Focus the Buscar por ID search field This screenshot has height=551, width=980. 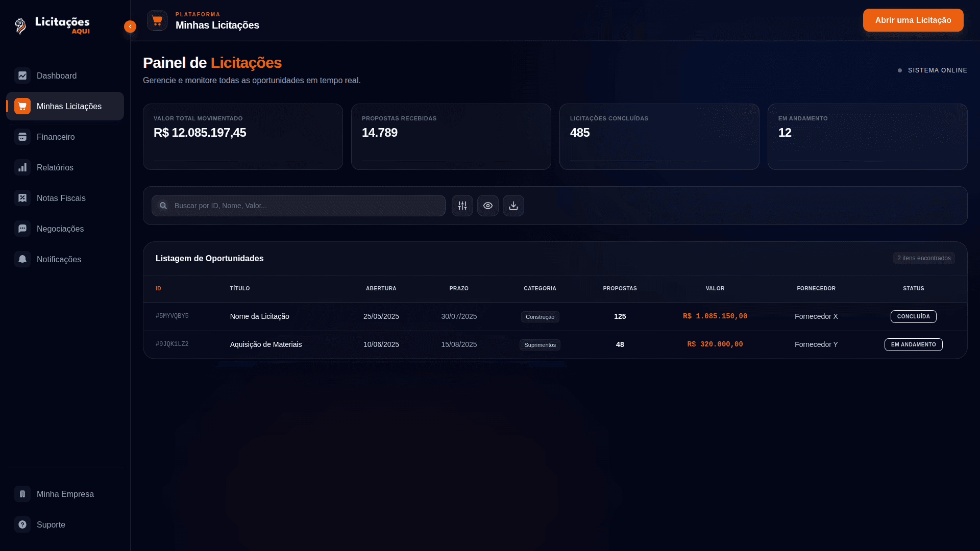coord(306,206)
